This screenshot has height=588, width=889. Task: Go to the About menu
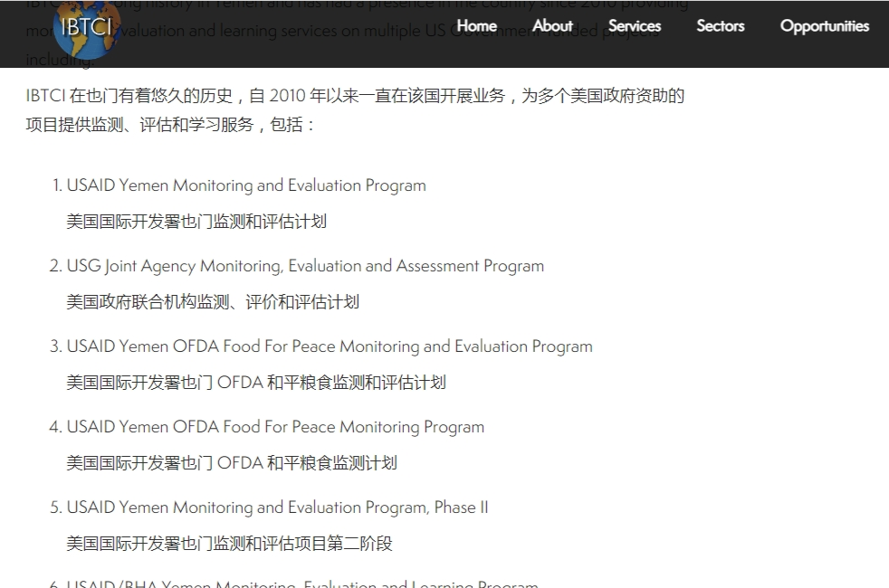click(x=552, y=26)
